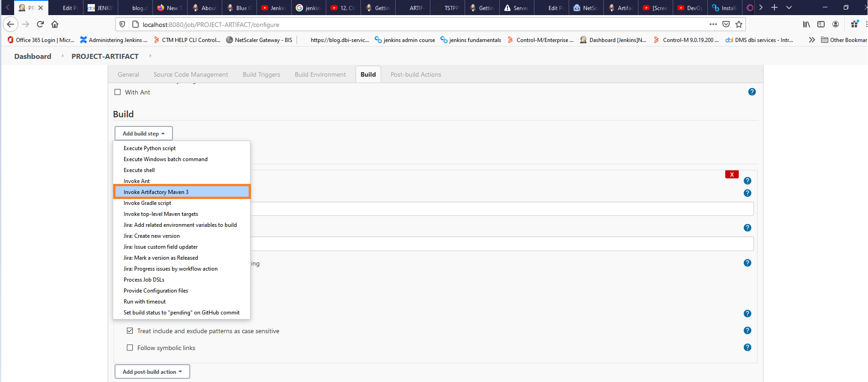The image size is (868, 382).
Task: Enable Follow symbolic links checkbox
Action: coord(130,347)
